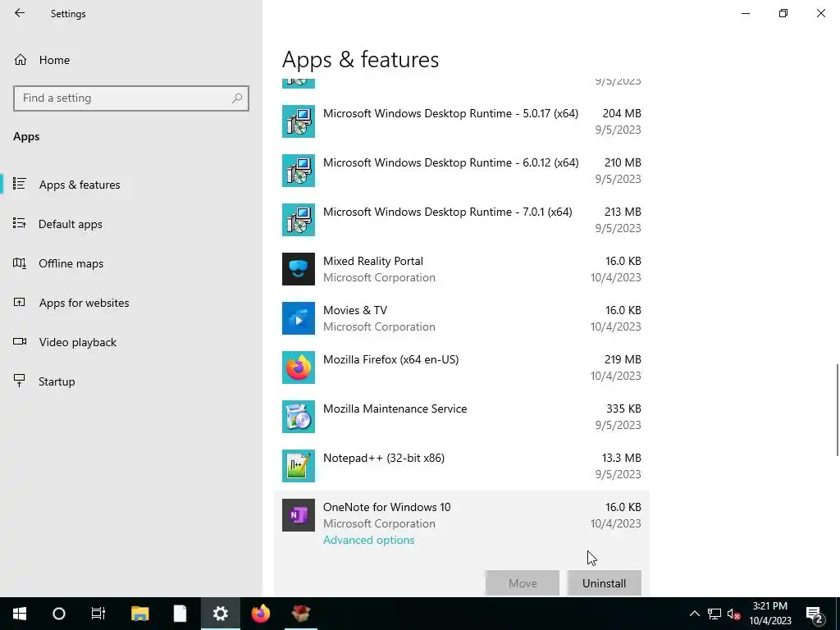
Task: Select the Movies & TV entry
Action: (461, 318)
